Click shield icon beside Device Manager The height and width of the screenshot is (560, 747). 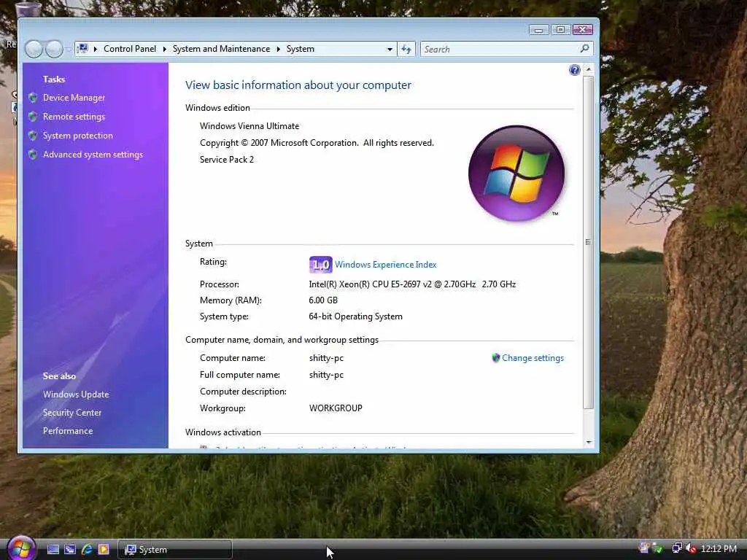(x=33, y=98)
